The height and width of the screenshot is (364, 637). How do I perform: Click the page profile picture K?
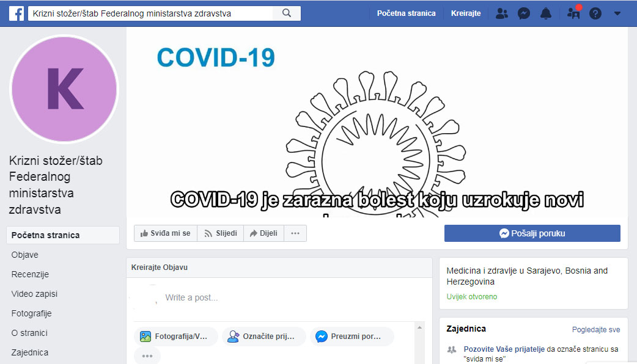(x=65, y=89)
